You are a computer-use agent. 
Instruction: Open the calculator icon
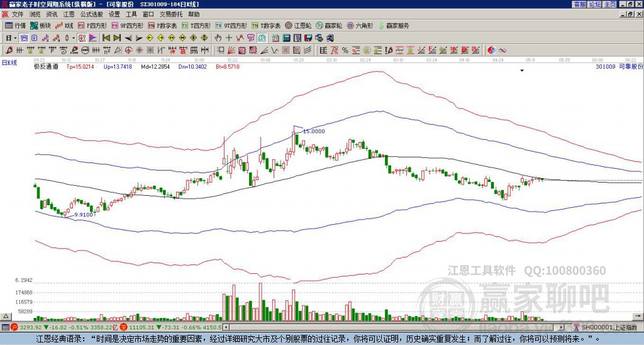(x=286, y=38)
